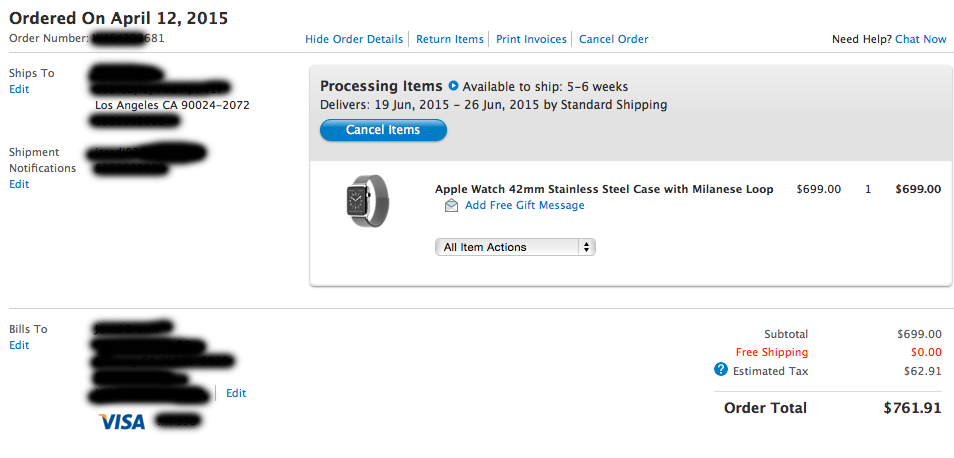Click Edit next to the billing payment details
The width and height of the screenshot is (954, 458).
pyautogui.click(x=236, y=393)
